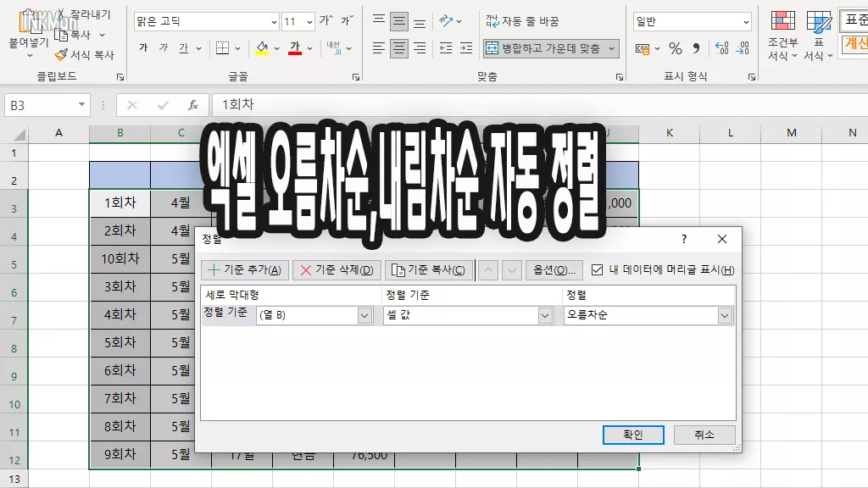Click the comma style number format icon
Viewport: 868px width, 488px height.
tap(696, 48)
